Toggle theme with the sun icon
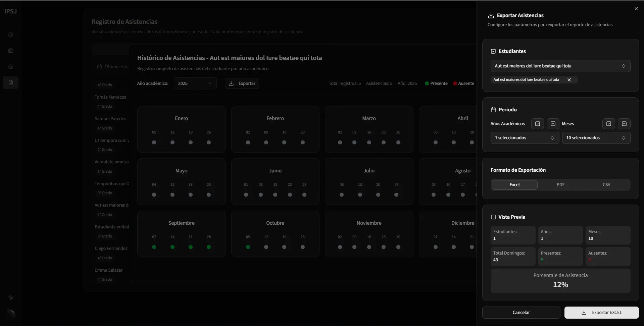Viewport: 644px width, 326px height. click(x=11, y=298)
